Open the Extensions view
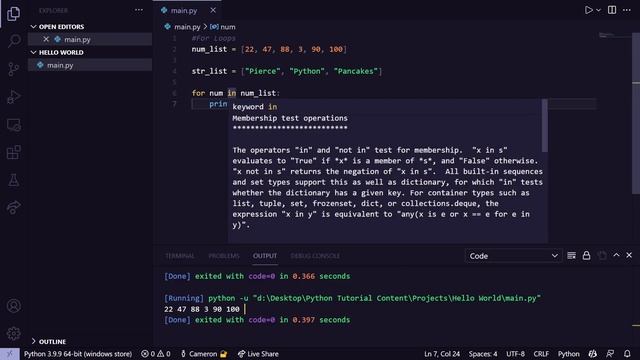 click(x=13, y=152)
